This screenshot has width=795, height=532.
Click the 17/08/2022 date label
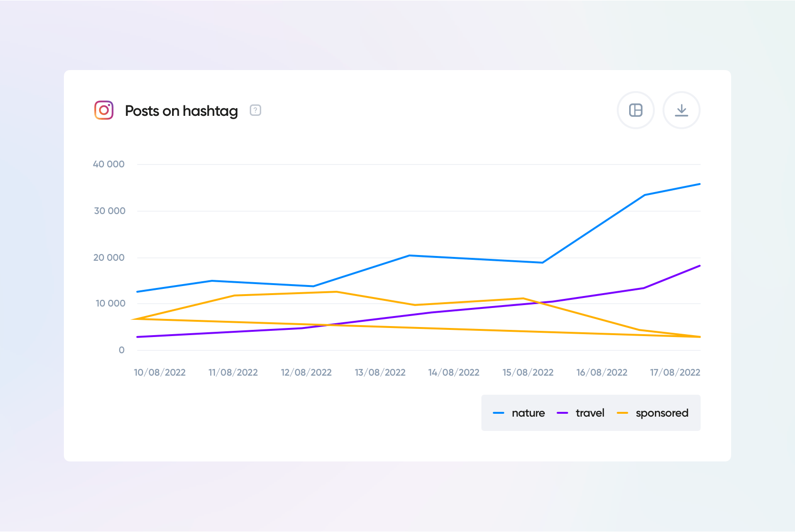[x=675, y=372]
